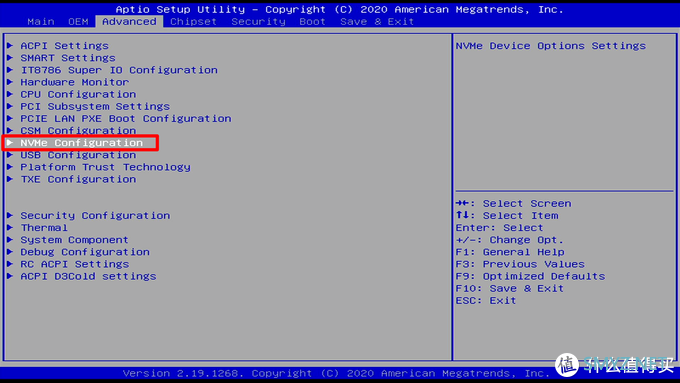Click 'Enter: Select' key hint
This screenshot has width=680, height=383.
pyautogui.click(x=499, y=228)
